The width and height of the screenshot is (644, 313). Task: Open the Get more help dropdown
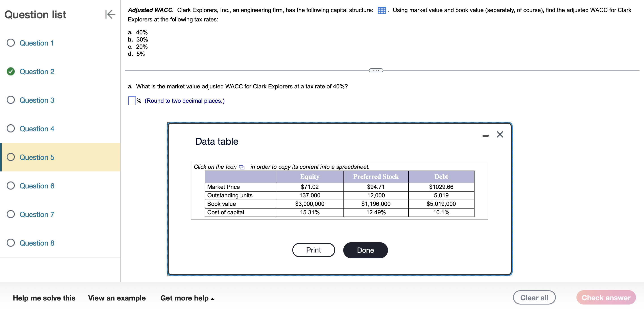(x=187, y=298)
